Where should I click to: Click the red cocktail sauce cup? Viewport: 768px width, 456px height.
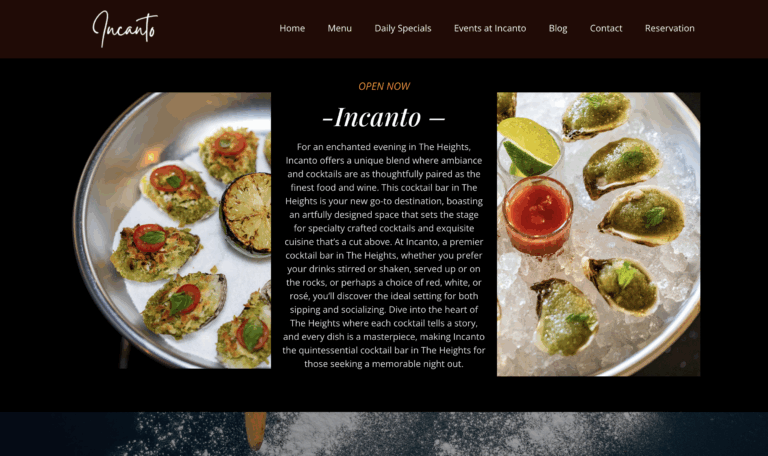click(538, 216)
